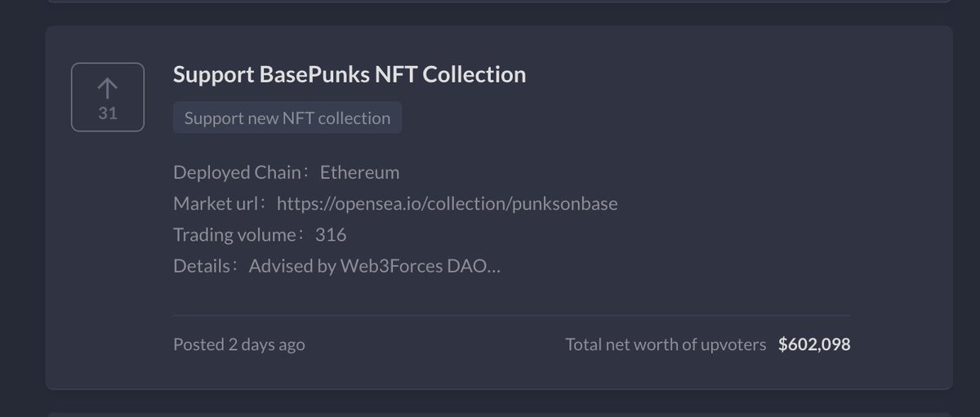Image resolution: width=980 pixels, height=417 pixels.
Task: Select the Support new NFT collection tag
Action: (287, 118)
